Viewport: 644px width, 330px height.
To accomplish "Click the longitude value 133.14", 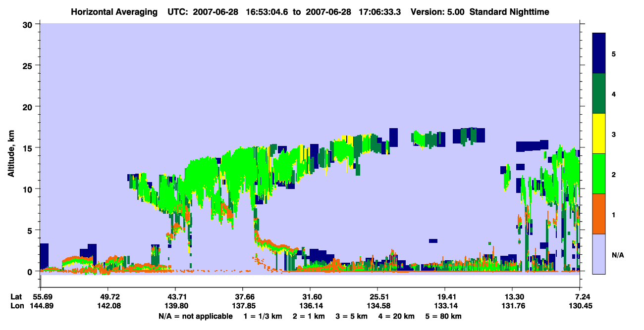I will pos(445,306).
